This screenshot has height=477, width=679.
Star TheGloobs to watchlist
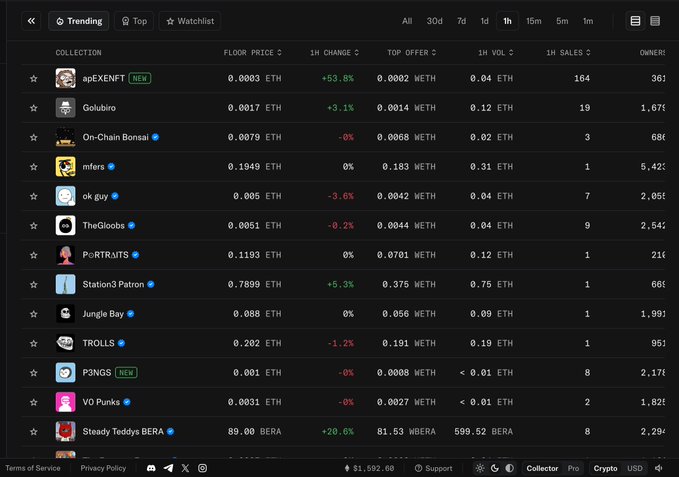tap(33, 226)
